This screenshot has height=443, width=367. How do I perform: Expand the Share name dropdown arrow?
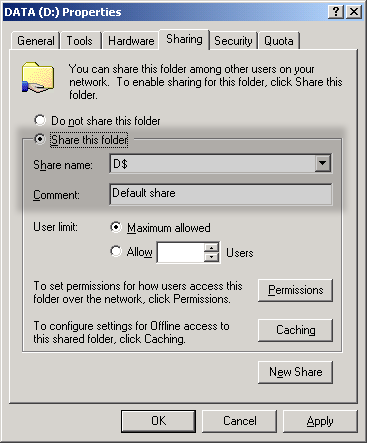pos(322,163)
